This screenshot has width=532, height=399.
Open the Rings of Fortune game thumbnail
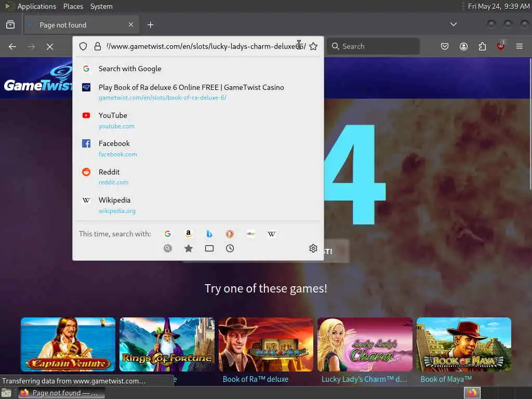tap(167, 344)
